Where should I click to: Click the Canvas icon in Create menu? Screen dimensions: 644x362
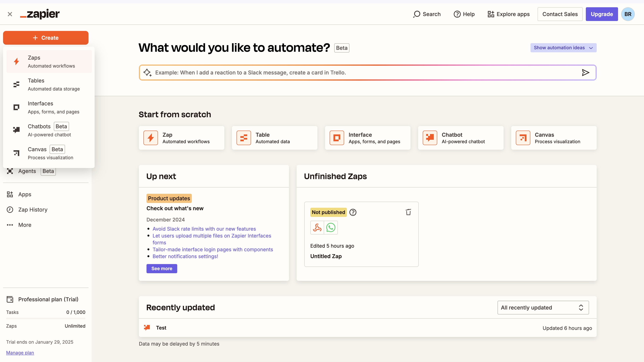pyautogui.click(x=16, y=153)
